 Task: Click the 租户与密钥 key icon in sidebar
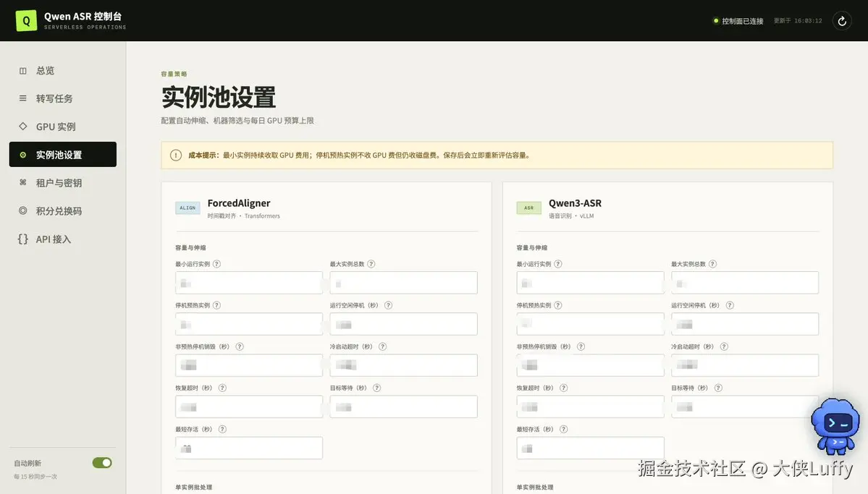tap(22, 182)
